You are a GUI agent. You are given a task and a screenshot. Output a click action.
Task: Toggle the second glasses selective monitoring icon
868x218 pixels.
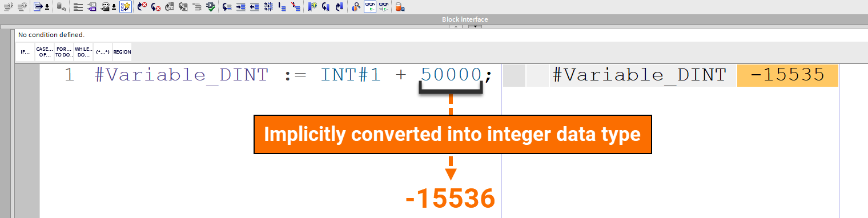click(384, 7)
